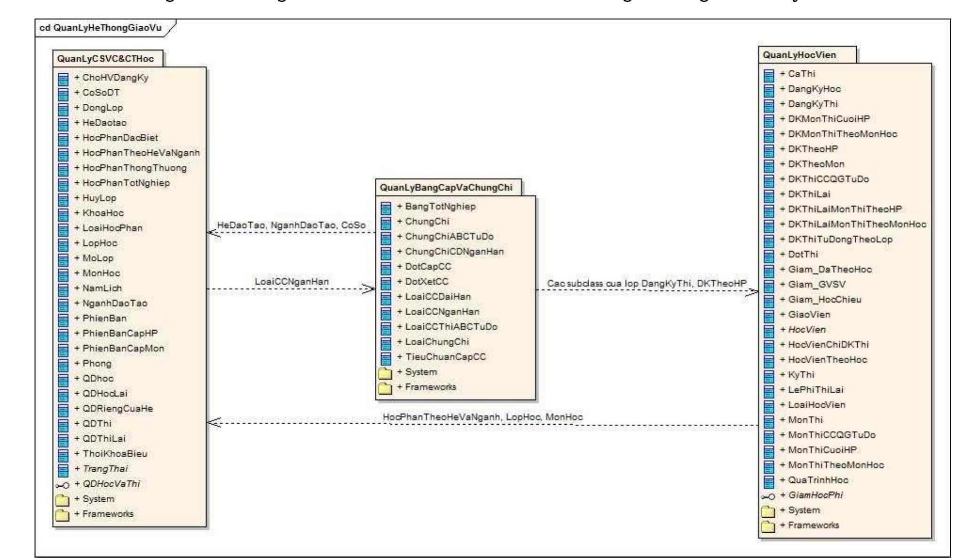
Task: Click the class icon beside CaThi
Action: (769, 75)
